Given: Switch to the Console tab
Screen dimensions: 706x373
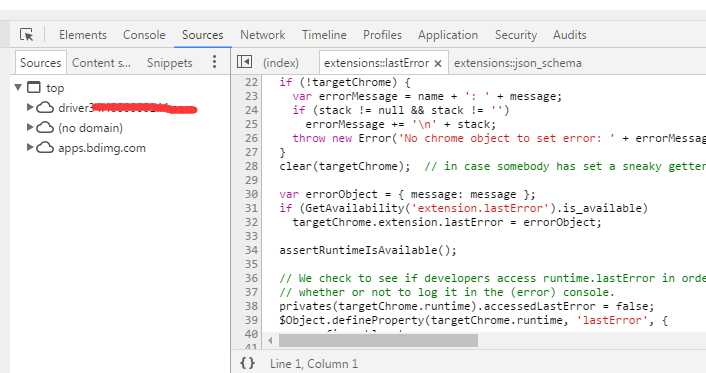Looking at the screenshot, I should 144,35.
